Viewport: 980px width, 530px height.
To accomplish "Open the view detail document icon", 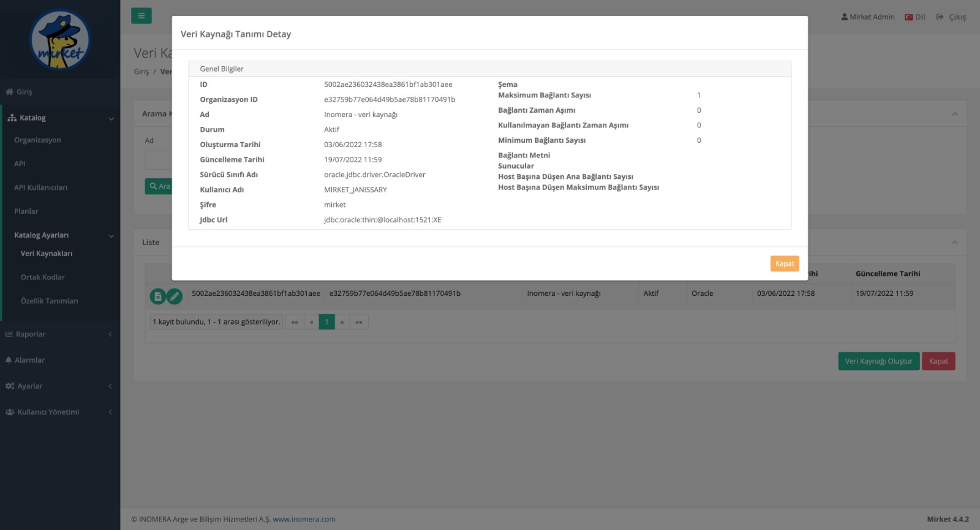I will tap(158, 297).
